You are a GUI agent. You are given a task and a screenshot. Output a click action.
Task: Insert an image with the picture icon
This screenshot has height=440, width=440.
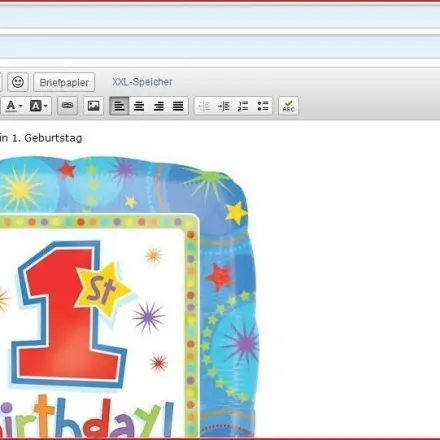tap(93, 106)
